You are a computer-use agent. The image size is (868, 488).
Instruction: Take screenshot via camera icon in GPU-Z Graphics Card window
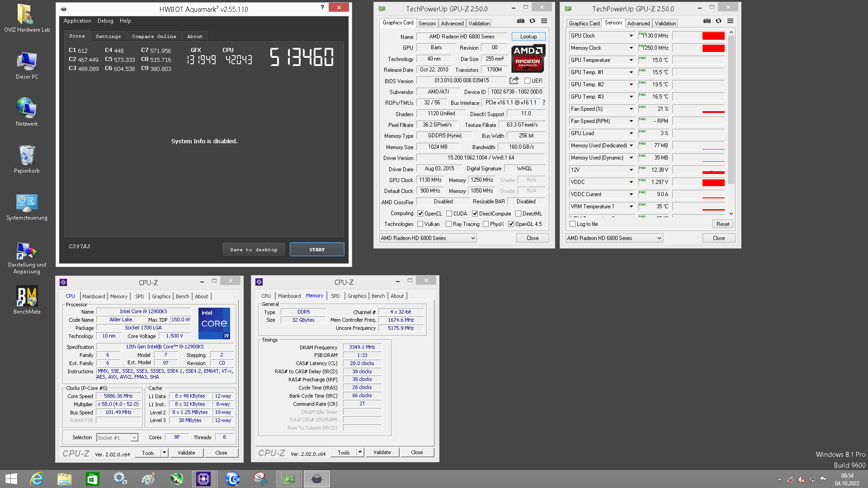(x=521, y=21)
